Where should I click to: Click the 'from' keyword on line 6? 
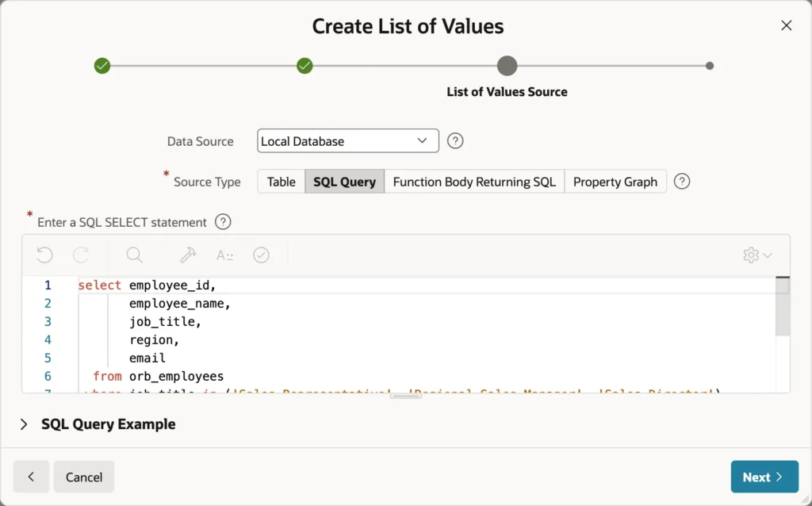(x=107, y=376)
